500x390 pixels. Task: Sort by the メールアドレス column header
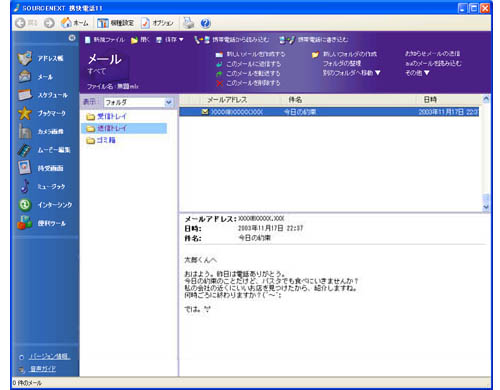click(x=227, y=100)
